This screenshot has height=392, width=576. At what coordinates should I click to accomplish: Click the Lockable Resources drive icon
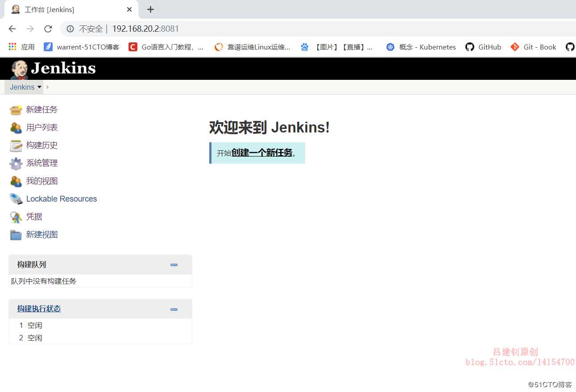point(16,199)
